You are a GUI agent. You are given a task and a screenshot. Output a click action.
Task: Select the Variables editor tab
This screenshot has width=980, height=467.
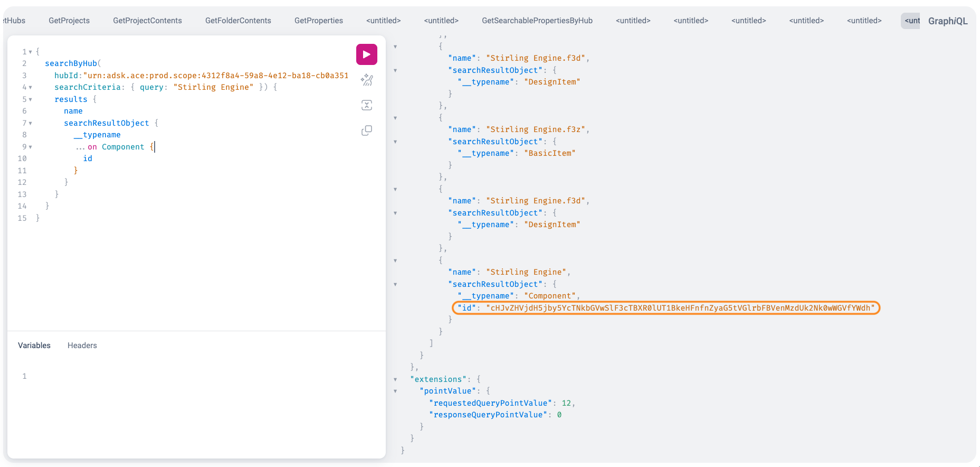pos(34,345)
